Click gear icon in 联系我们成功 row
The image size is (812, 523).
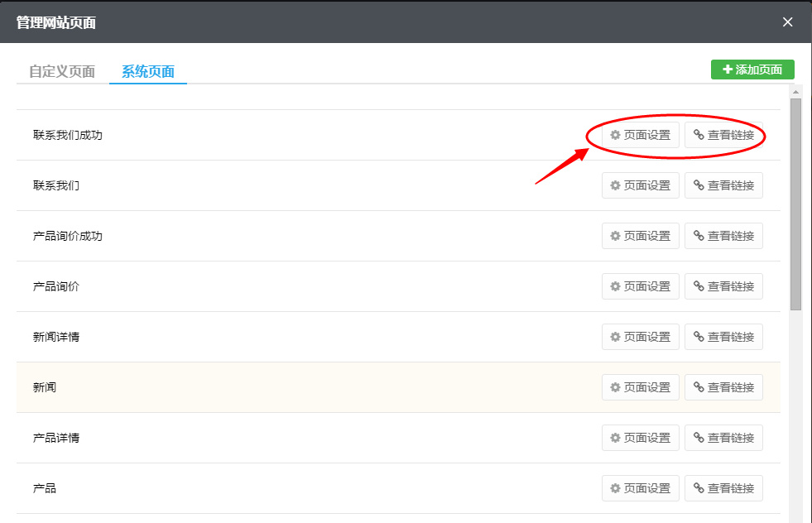pos(615,135)
